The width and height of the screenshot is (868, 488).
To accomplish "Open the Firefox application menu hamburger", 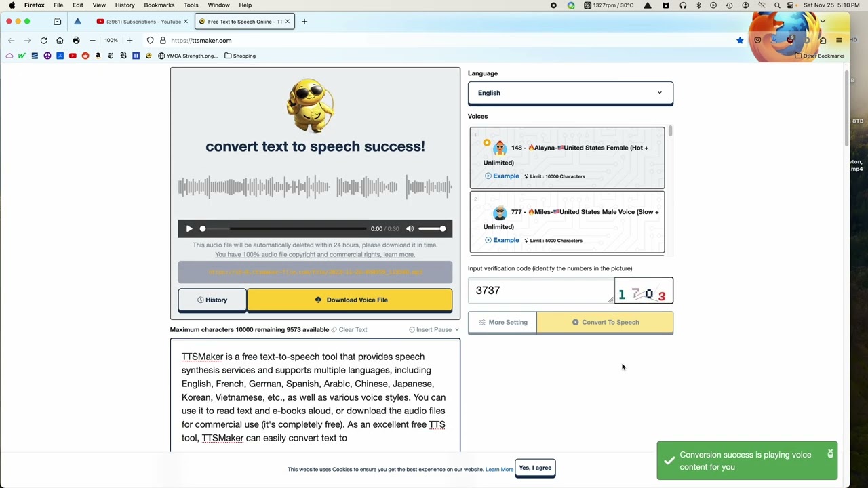I will pyautogui.click(x=839, y=40).
